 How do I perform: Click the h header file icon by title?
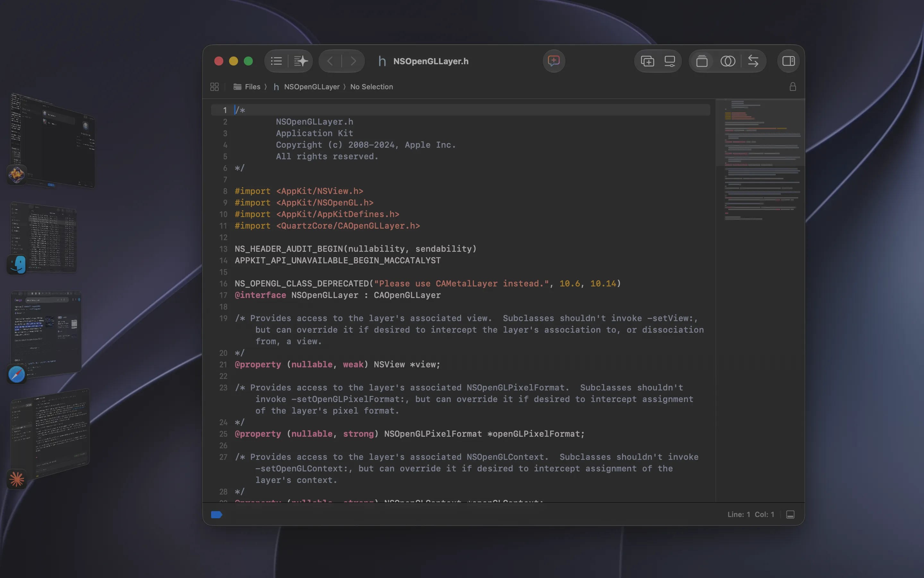(382, 61)
